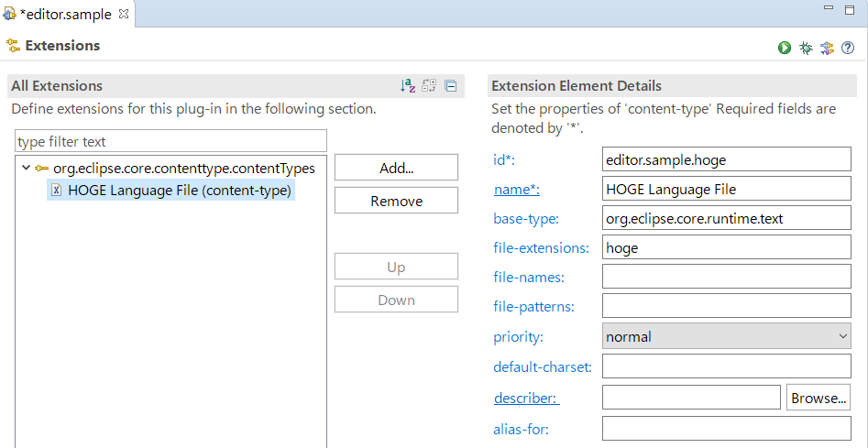Screen dimensions: 868x448
Task: Open help via the question mark icon
Action: click(x=848, y=48)
